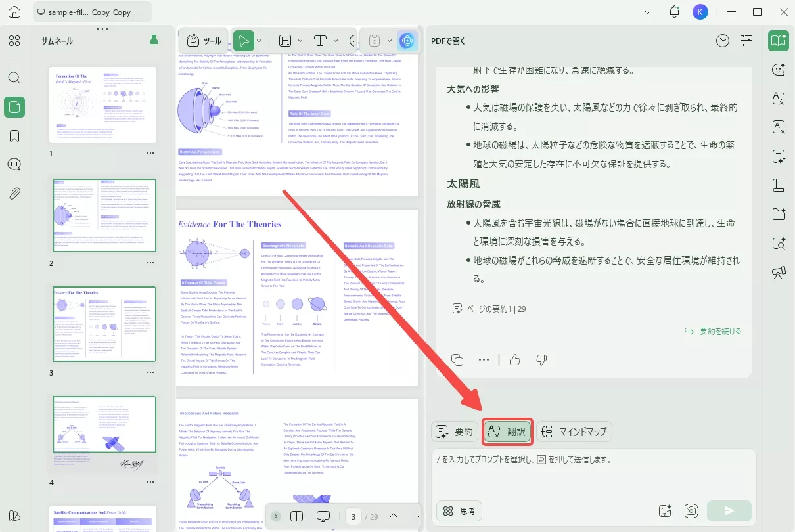The height and width of the screenshot is (532, 795).
Task: Open the attachments paperclip panel
Action: (14, 193)
